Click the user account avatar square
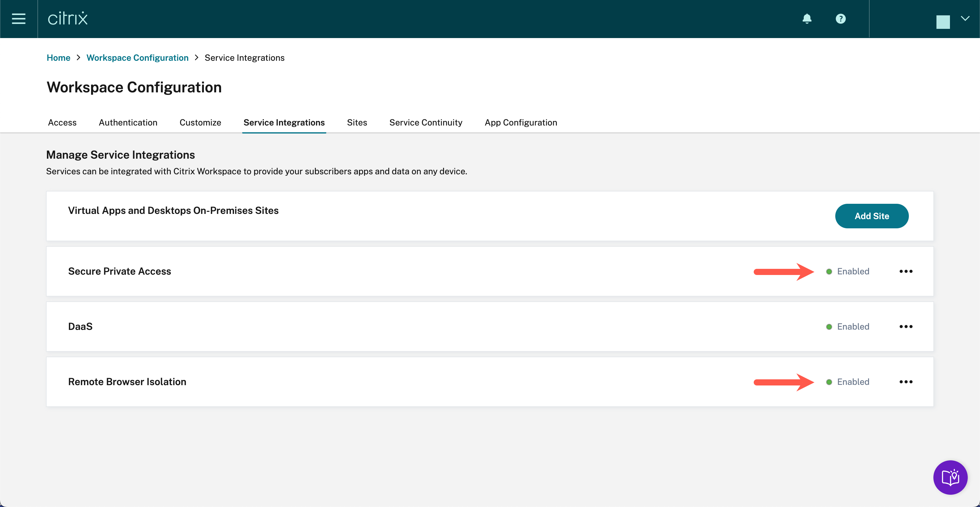The height and width of the screenshot is (507, 980). 943,22
